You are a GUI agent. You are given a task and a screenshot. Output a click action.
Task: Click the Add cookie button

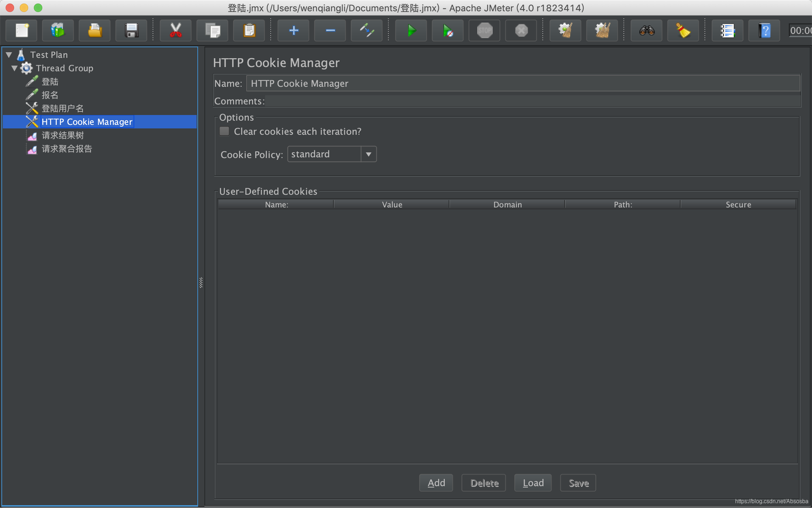pos(436,483)
